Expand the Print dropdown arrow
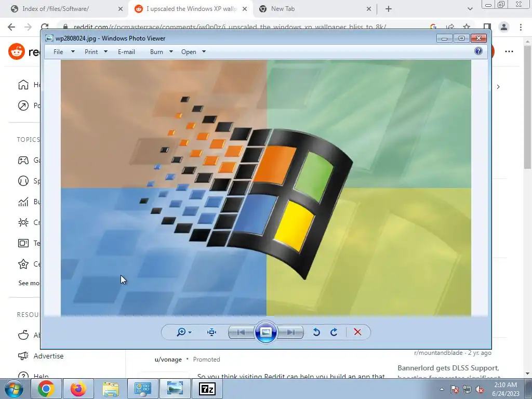The width and height of the screenshot is (532, 399). (x=105, y=51)
